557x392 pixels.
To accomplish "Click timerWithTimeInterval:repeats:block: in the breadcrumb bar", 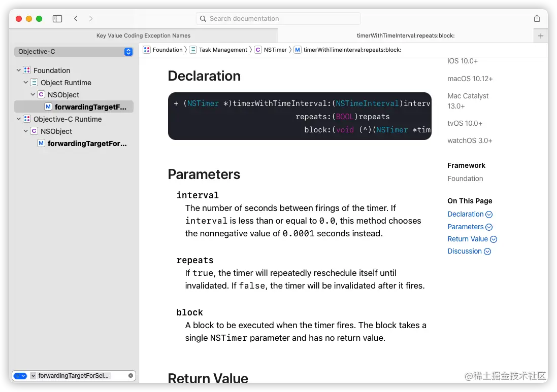I will [352, 50].
